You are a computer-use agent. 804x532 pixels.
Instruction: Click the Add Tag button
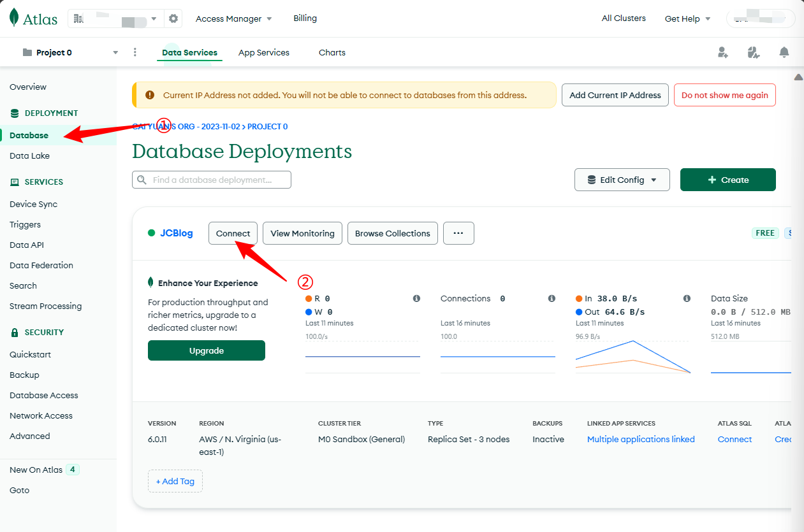(175, 481)
